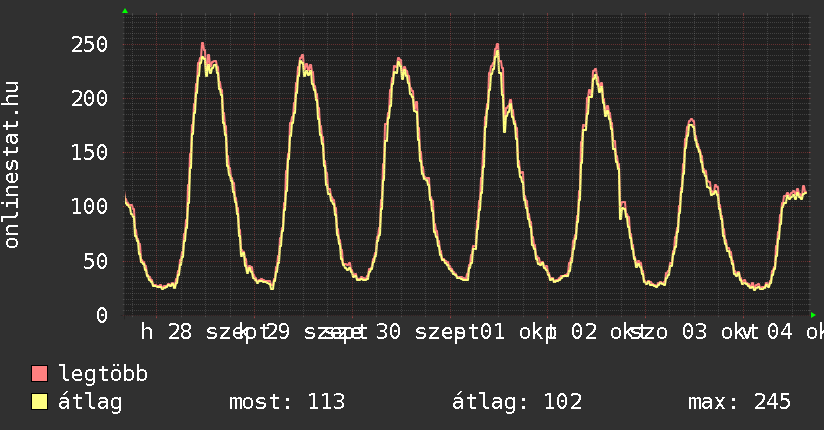This screenshot has height=430, width=824.
Task: Click the 100 y-axis label
Action: click(x=89, y=207)
